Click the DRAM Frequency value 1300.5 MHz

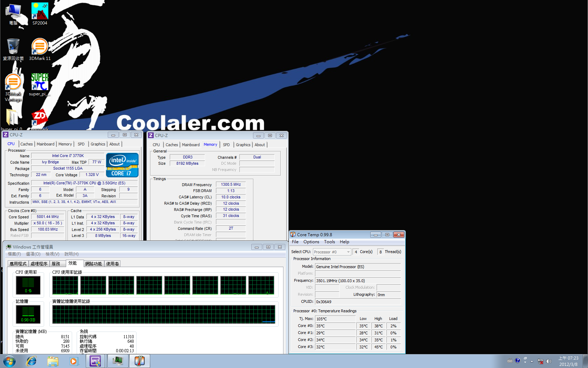click(x=231, y=184)
